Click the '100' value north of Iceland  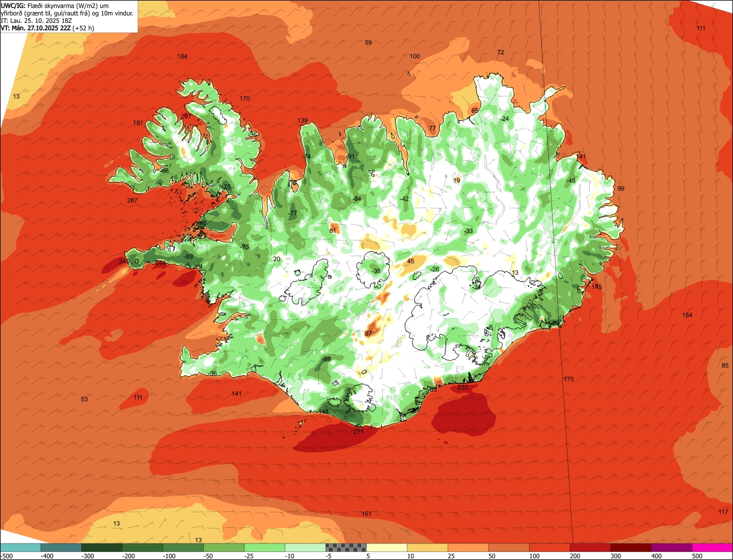click(x=415, y=56)
